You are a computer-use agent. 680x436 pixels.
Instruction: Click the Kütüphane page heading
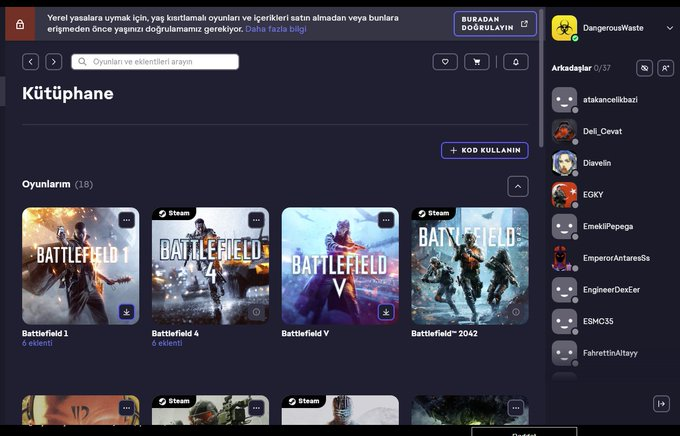[x=68, y=93]
